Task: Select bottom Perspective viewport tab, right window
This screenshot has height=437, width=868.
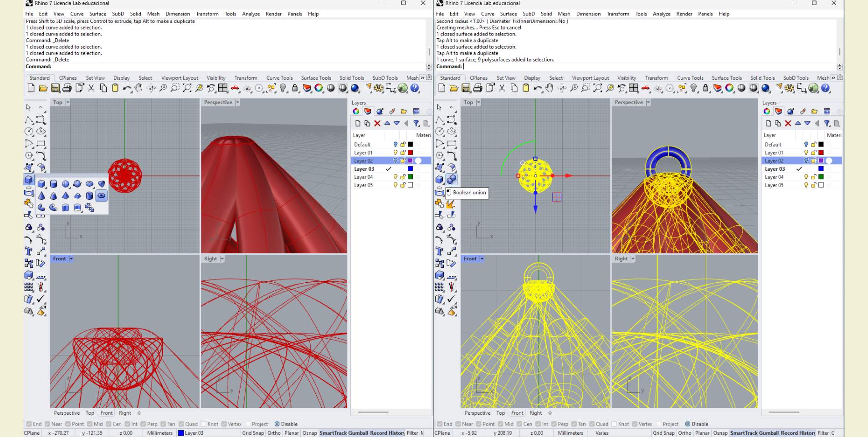Action: (478, 413)
